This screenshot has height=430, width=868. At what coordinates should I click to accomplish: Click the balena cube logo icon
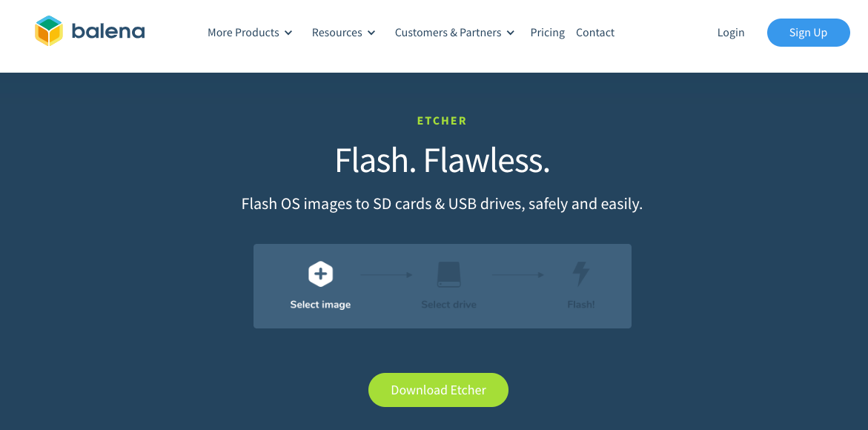[49, 31]
